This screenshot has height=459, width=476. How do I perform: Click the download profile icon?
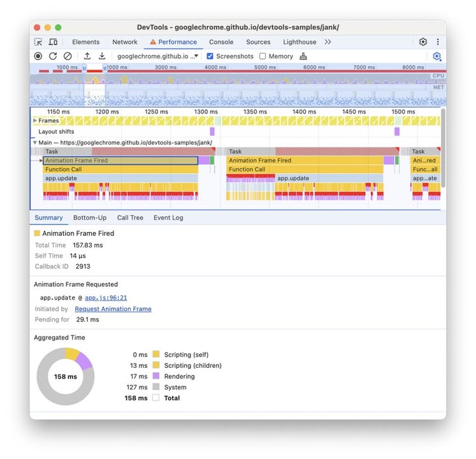(102, 56)
